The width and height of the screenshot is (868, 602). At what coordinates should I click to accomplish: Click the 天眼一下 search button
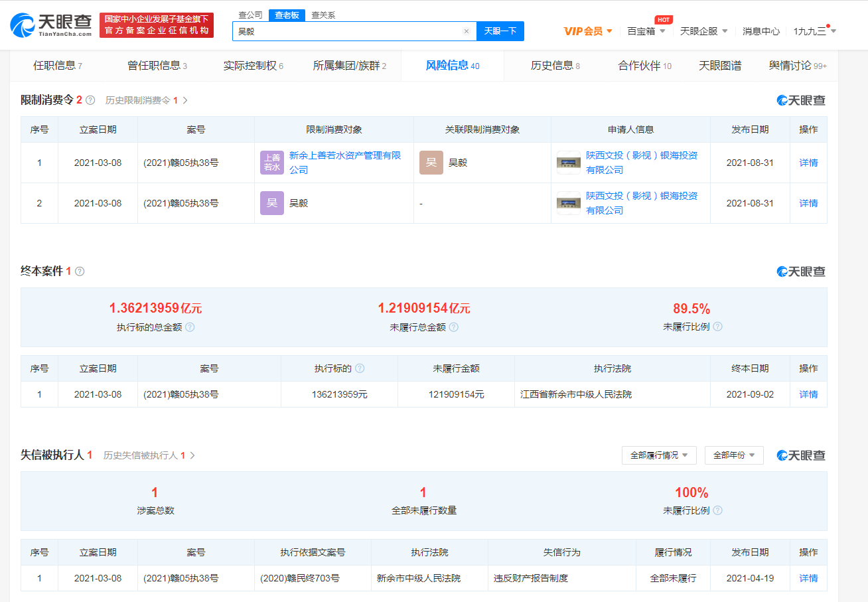tap(500, 31)
